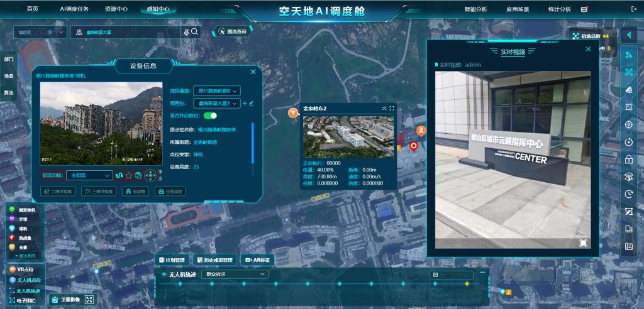Click the drone icon in right toolbar

pos(628,72)
